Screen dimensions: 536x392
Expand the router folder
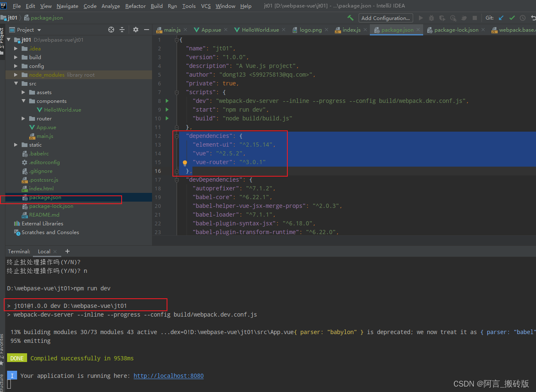(x=23, y=118)
